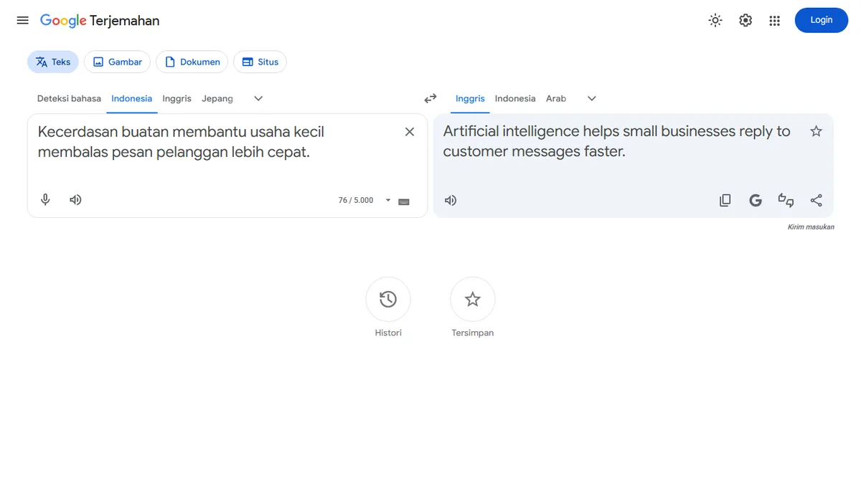This screenshot has height=504, width=861.
Task: Open the input tools dropdown arrow
Action: pos(388,200)
